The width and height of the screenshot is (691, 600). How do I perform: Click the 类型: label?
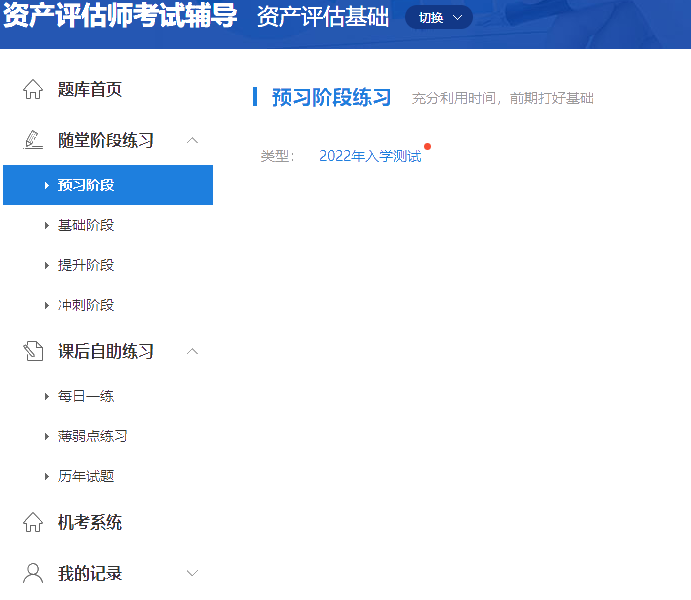coord(277,156)
